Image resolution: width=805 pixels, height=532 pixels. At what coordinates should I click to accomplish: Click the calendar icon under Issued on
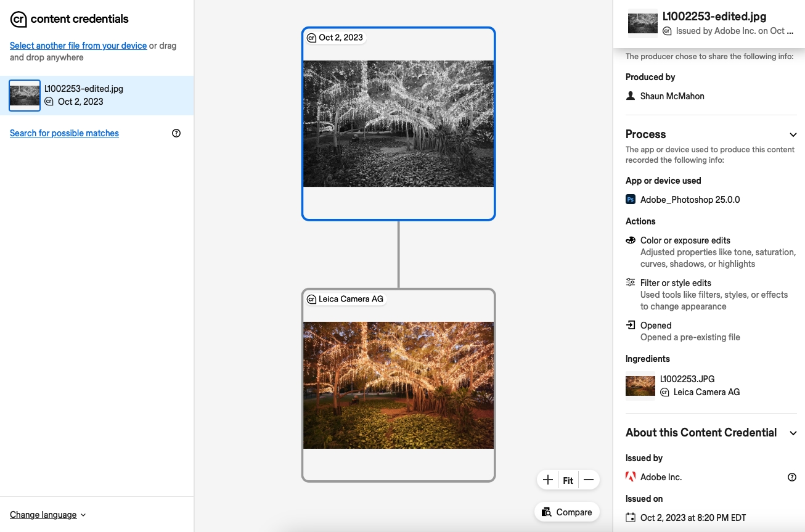tap(630, 518)
